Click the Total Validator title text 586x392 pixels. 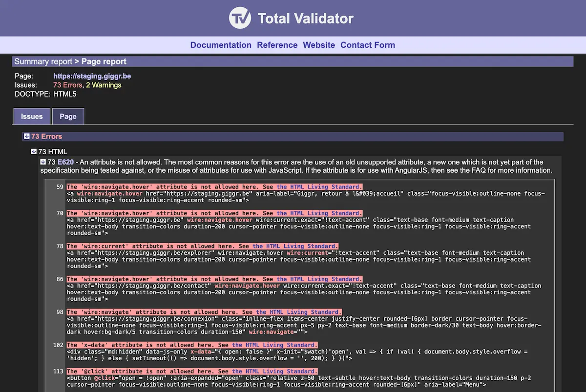[305, 19]
